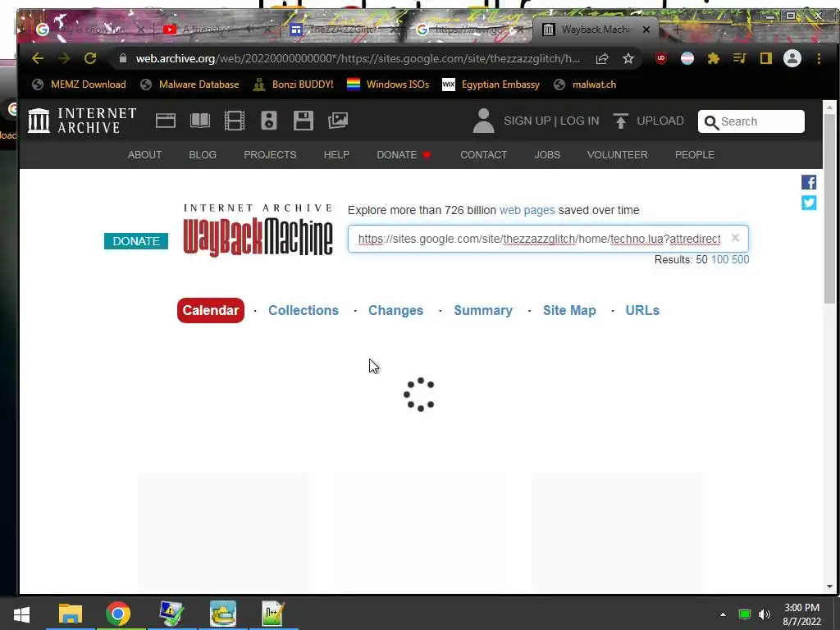Open Extensions puzzle piece menu

click(714, 58)
